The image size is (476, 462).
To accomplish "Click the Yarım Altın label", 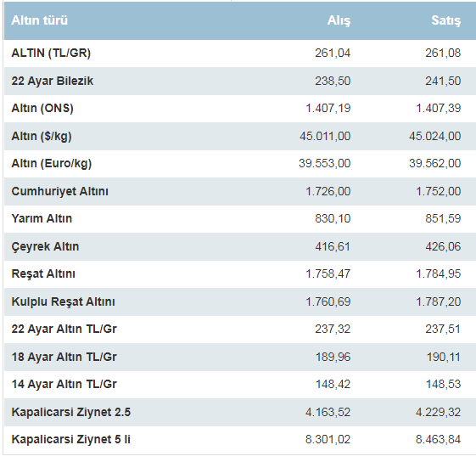I will 42,218.
